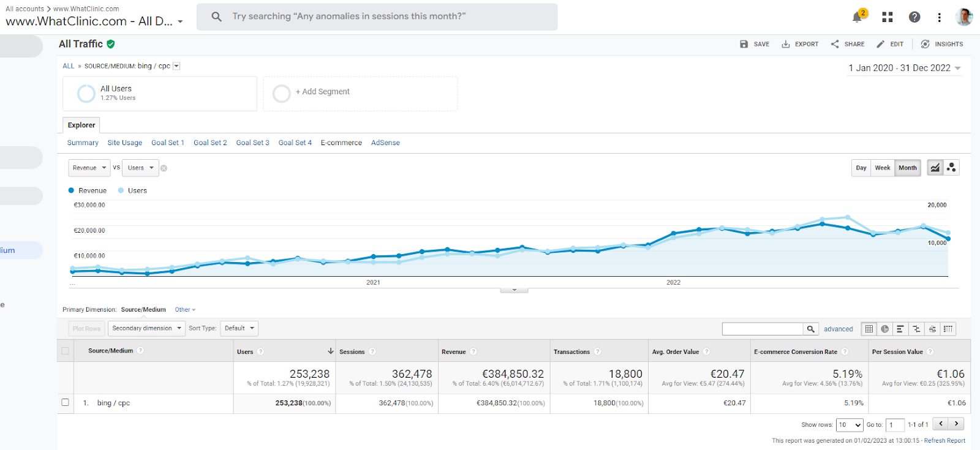Click E-commerce Conversion Rate help icon

[845, 351]
